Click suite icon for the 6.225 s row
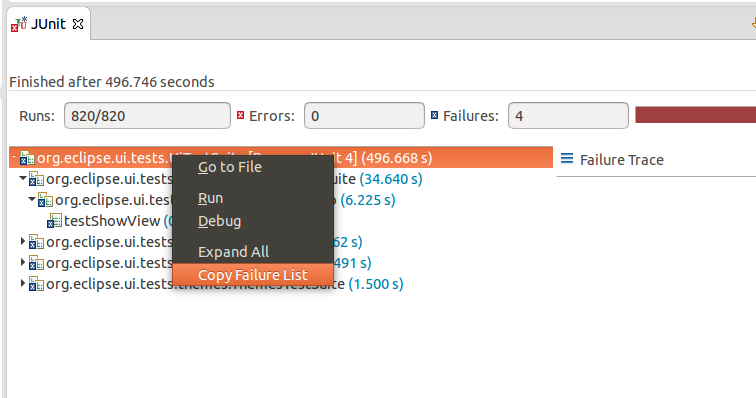The width and height of the screenshot is (756, 398). coord(45,200)
